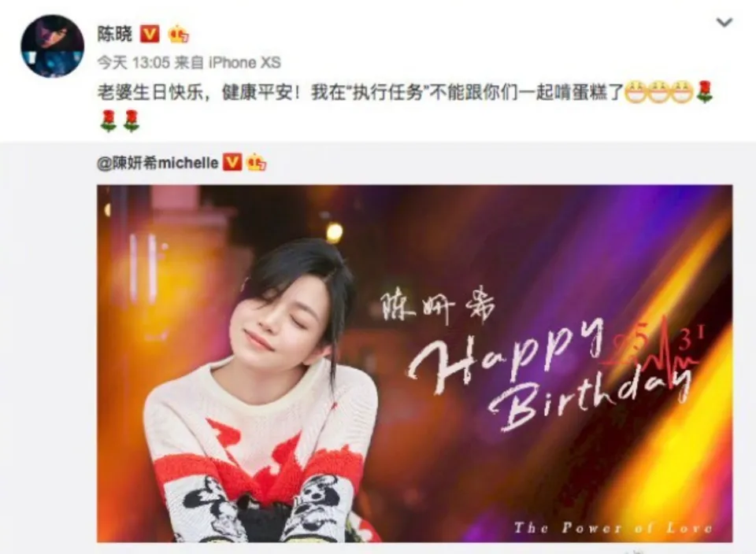Screen dimensions: 756x554
Task: Open the post timestamp 今天 13:05
Action: [x=134, y=63]
